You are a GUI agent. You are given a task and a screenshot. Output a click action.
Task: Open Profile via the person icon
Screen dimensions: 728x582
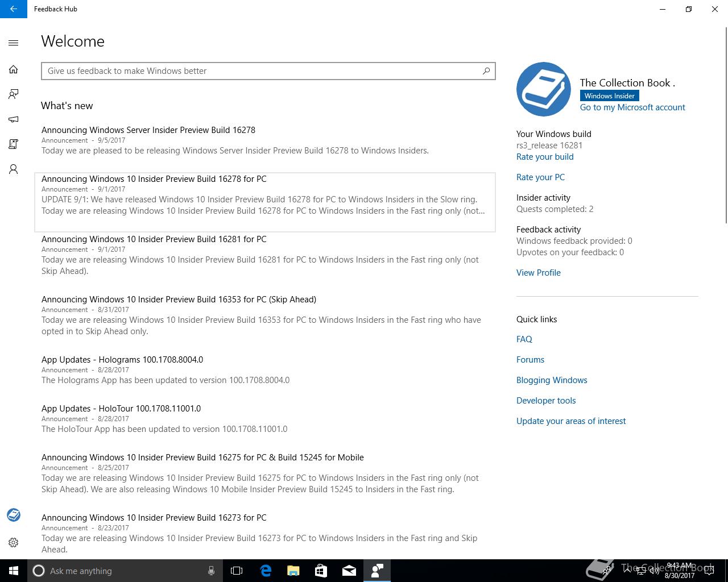tap(14, 169)
